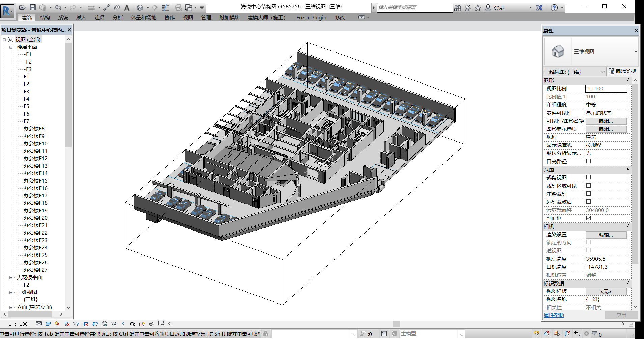
Task: Click the Show Crop Region icon
Action: coord(95,324)
